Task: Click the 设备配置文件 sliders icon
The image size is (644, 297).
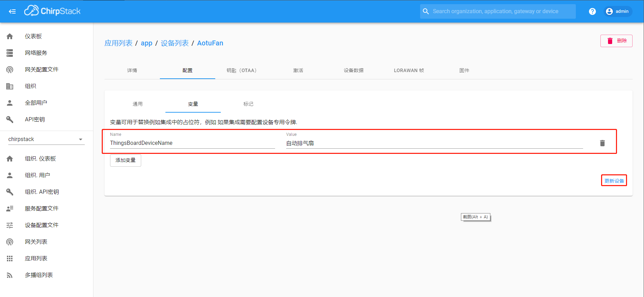Action: click(x=10, y=225)
